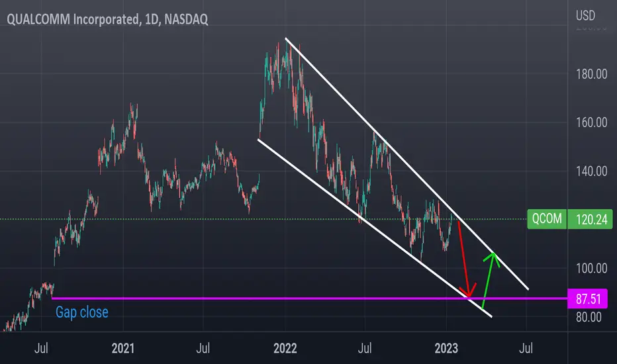Click the Jul label between 2021 and 2022
The image size is (617, 364).
pos(203,348)
